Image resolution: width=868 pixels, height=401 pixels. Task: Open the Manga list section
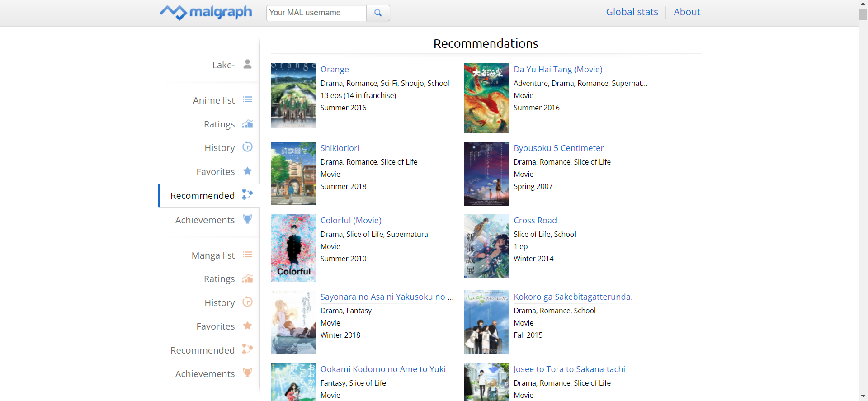(213, 255)
